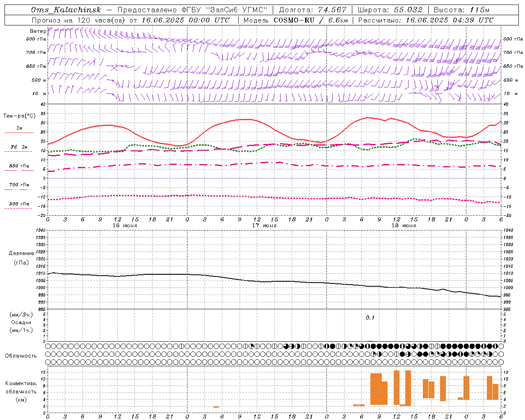
Task: Click the '850 гПа' temperature legend entry
Action: 19,166
